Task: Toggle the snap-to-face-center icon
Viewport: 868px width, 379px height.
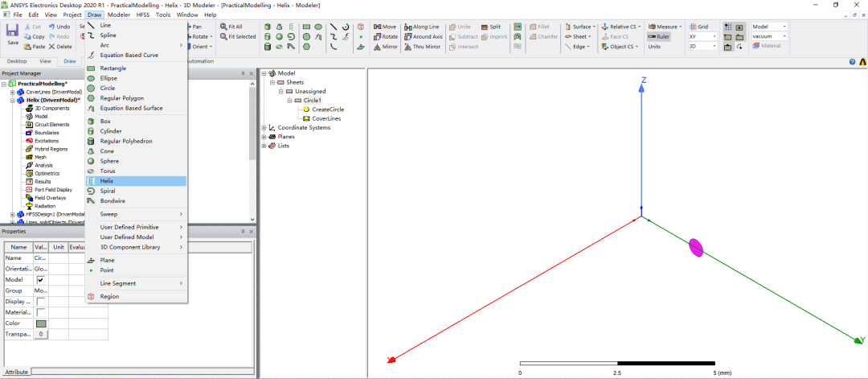Action: tap(739, 27)
